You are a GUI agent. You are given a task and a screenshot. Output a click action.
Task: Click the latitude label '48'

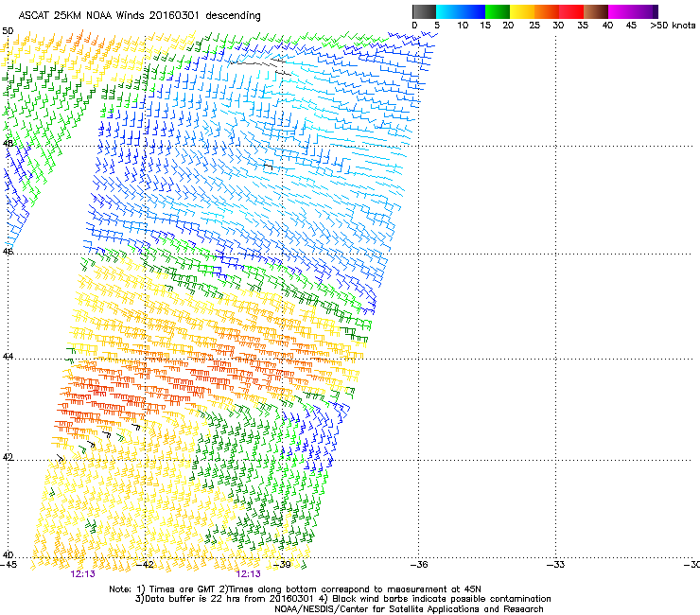tap(8, 144)
